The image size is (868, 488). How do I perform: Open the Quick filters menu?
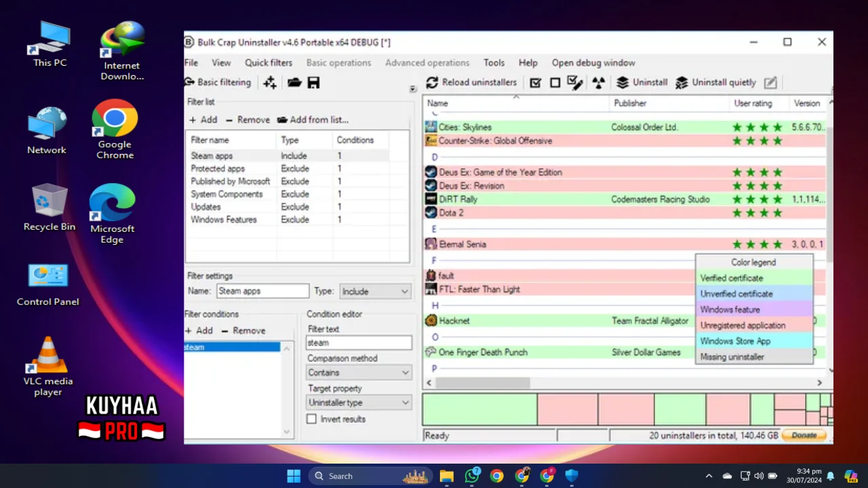269,62
